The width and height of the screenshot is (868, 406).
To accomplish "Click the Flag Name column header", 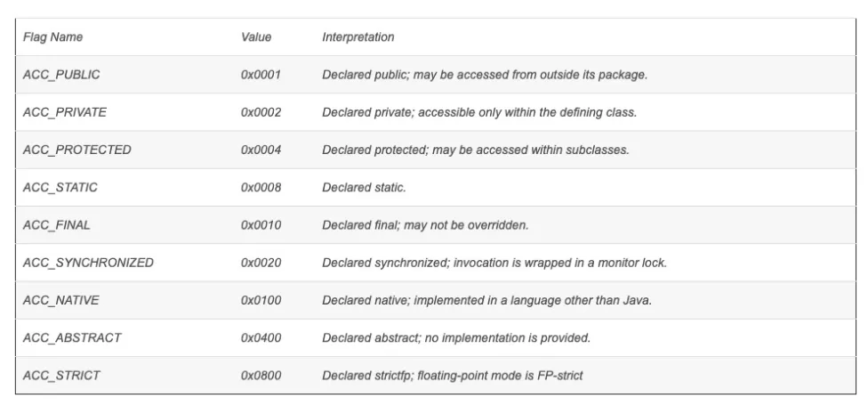I will [52, 37].
